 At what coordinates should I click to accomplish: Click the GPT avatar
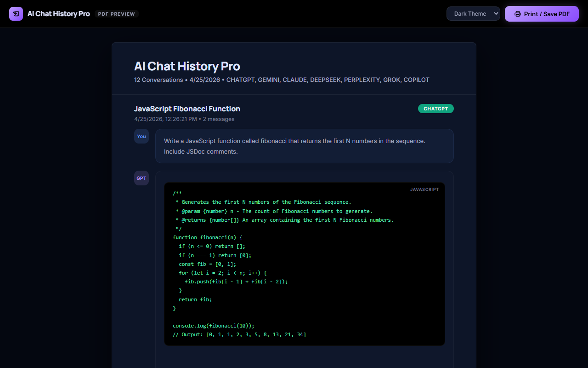pos(141,178)
